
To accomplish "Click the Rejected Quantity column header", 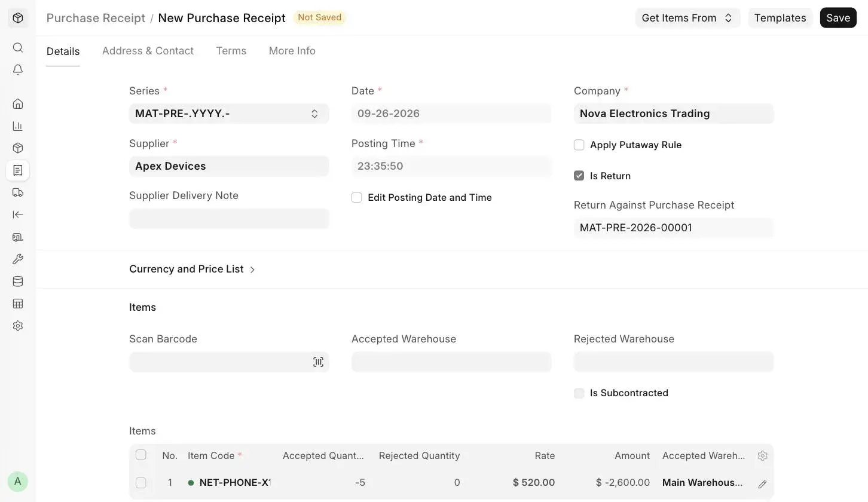I will pyautogui.click(x=419, y=455).
